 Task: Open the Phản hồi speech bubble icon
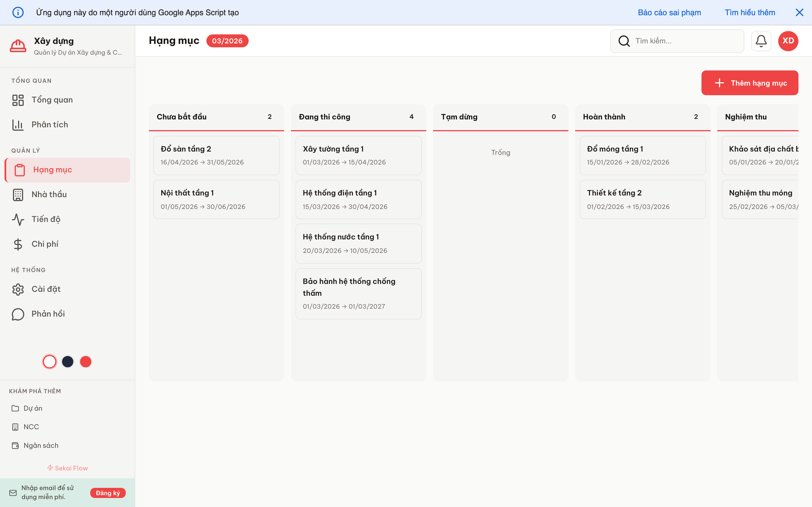18,314
